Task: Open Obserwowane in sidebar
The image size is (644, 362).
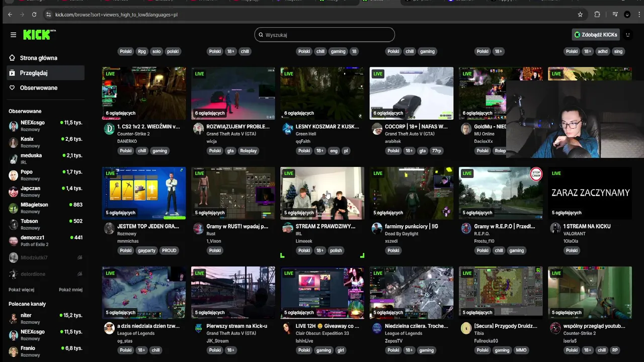Action: coord(45,87)
